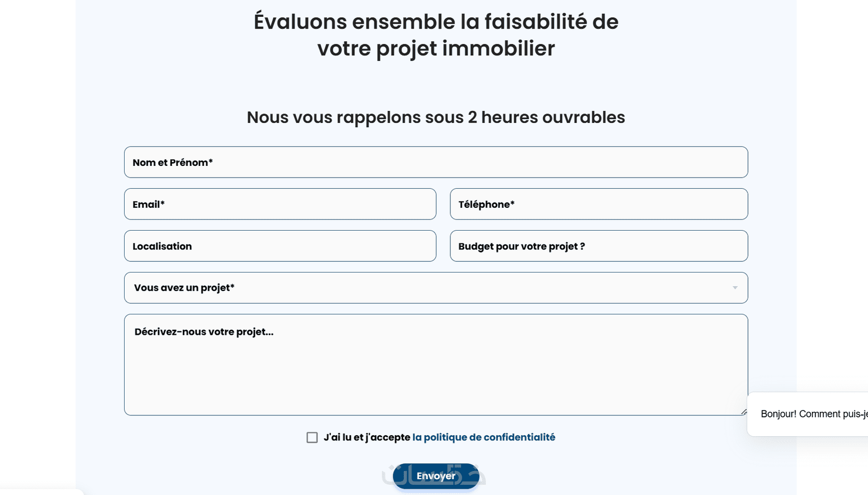The width and height of the screenshot is (868, 495).
Task: Click the "votre projet immobilier" heading line
Action: point(436,48)
